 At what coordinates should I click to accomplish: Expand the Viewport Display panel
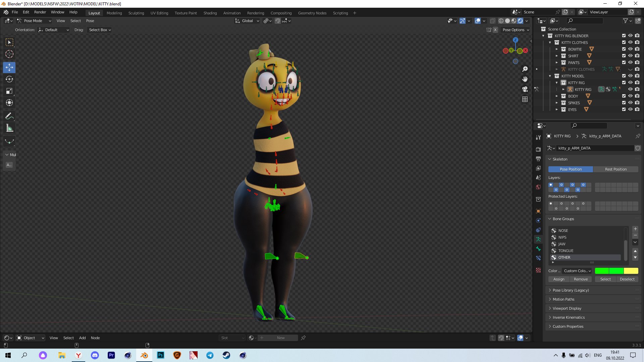pos(567,308)
